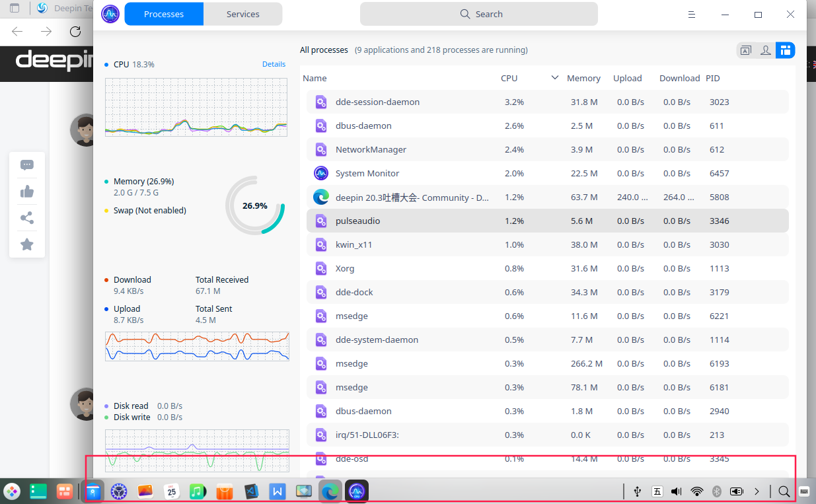The width and height of the screenshot is (816, 504).
Task: Switch to the Services tab
Action: [x=242, y=14]
